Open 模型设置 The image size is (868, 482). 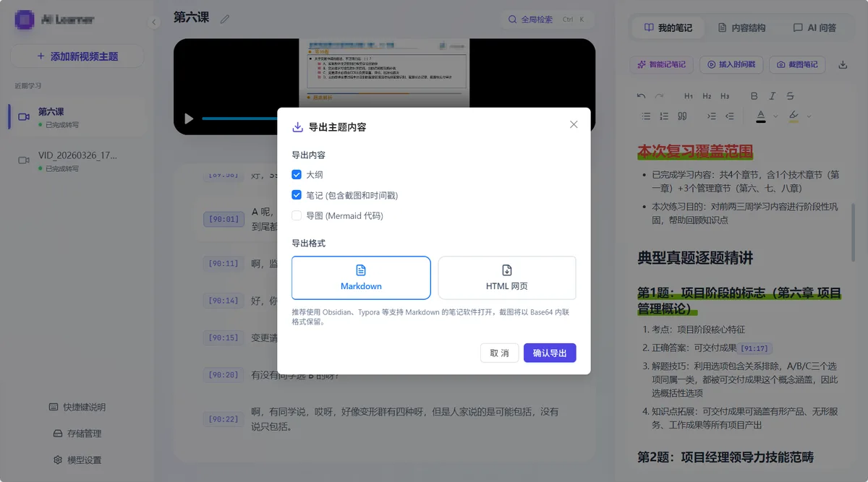(x=77, y=460)
